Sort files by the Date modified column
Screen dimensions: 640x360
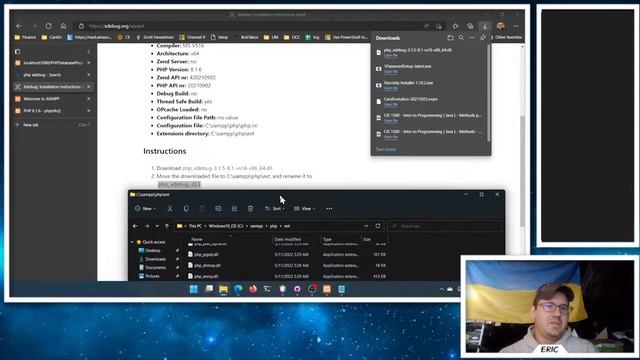[x=288, y=239]
